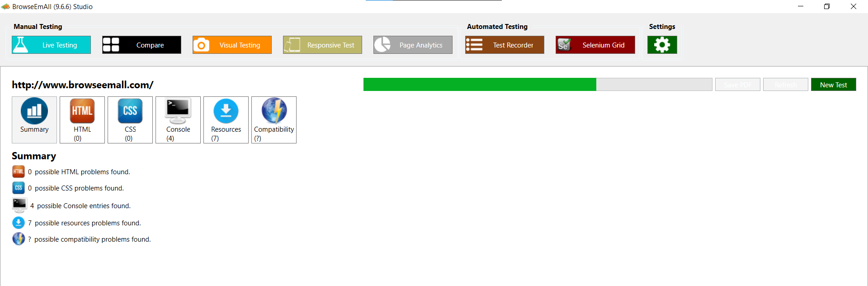
Task: Click compatibility globe icon in summary list
Action: tap(19, 238)
